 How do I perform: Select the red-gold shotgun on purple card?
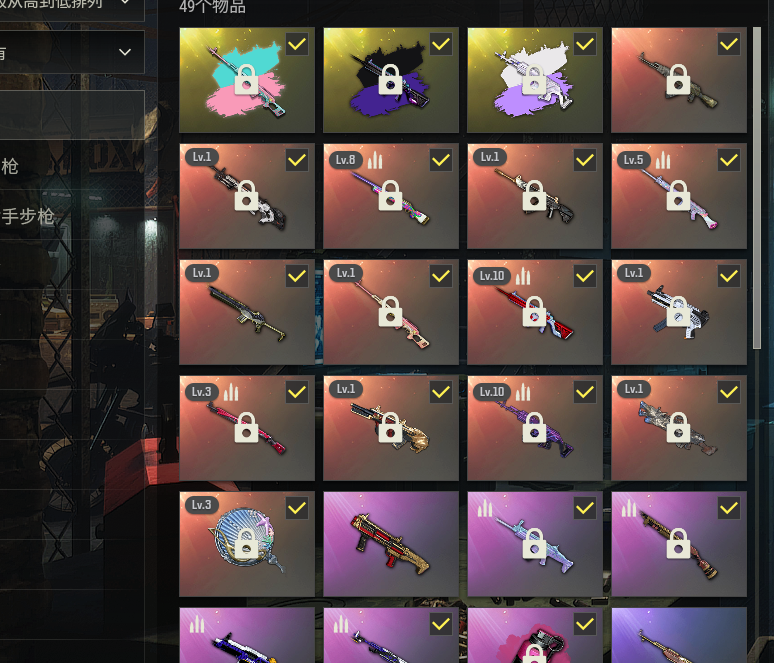click(x=391, y=544)
